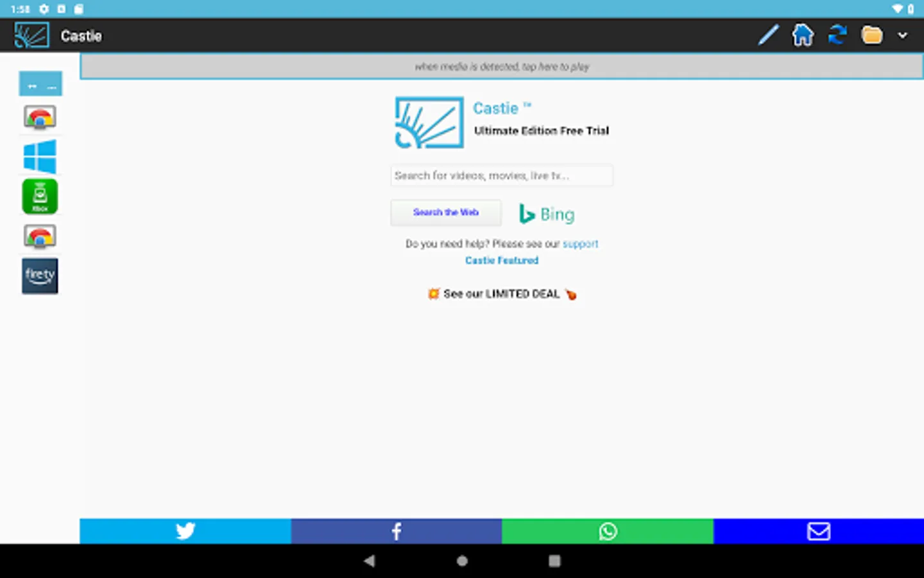The width and height of the screenshot is (924, 578).
Task: Tap the Android home circle button
Action: [462, 561]
